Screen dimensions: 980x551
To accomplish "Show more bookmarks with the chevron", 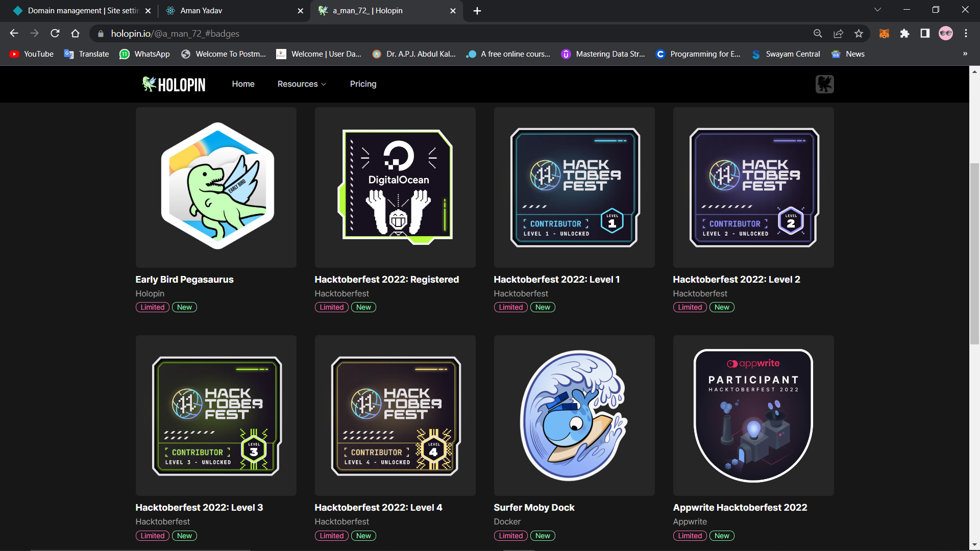I will [x=965, y=54].
